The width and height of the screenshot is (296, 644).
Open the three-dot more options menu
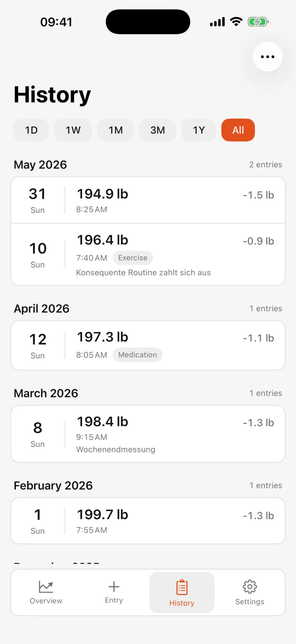click(x=268, y=56)
